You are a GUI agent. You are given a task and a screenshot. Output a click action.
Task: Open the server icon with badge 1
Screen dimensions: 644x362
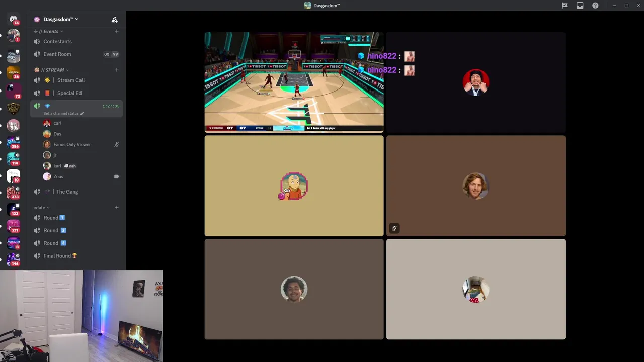point(14,36)
